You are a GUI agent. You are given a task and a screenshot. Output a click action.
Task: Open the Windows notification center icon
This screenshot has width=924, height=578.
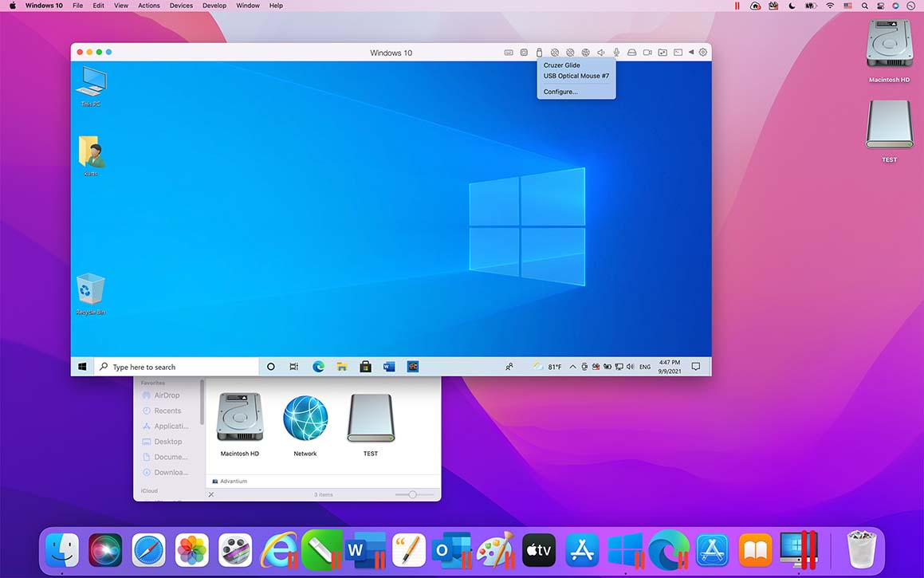point(695,367)
